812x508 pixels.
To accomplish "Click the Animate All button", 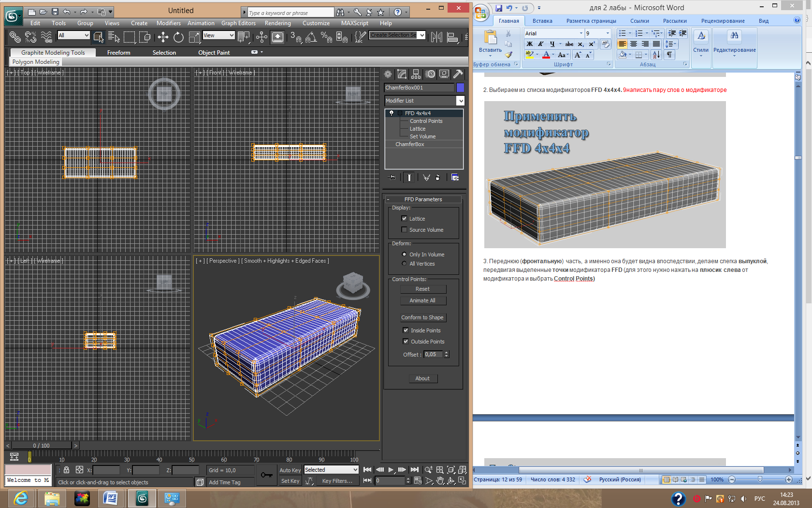I will [423, 300].
